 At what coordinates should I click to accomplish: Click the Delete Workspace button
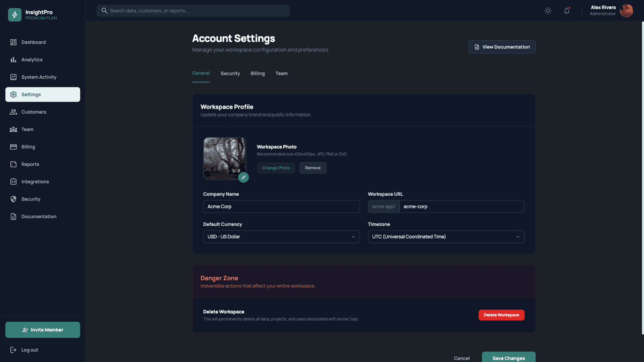tap(501, 315)
